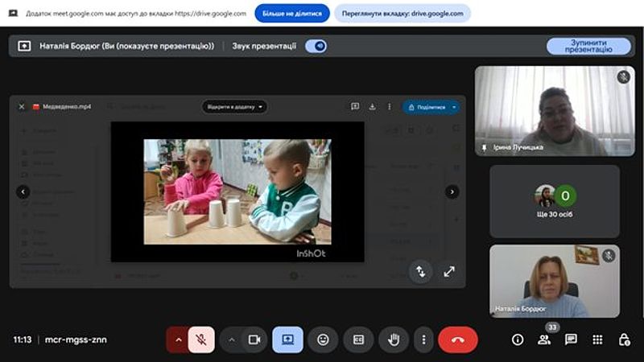The image size is (644, 362).
Task: Leave the call with the red hang-up button
Action: pyautogui.click(x=457, y=339)
